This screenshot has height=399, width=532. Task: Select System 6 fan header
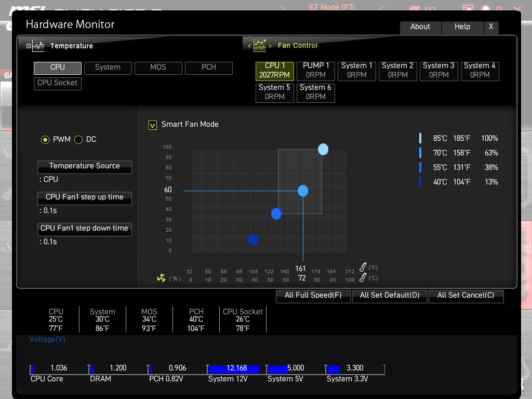pos(316,92)
